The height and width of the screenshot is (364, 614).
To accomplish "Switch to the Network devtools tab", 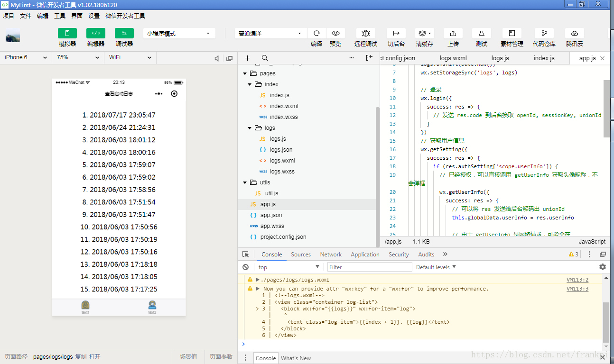I will [331, 255].
